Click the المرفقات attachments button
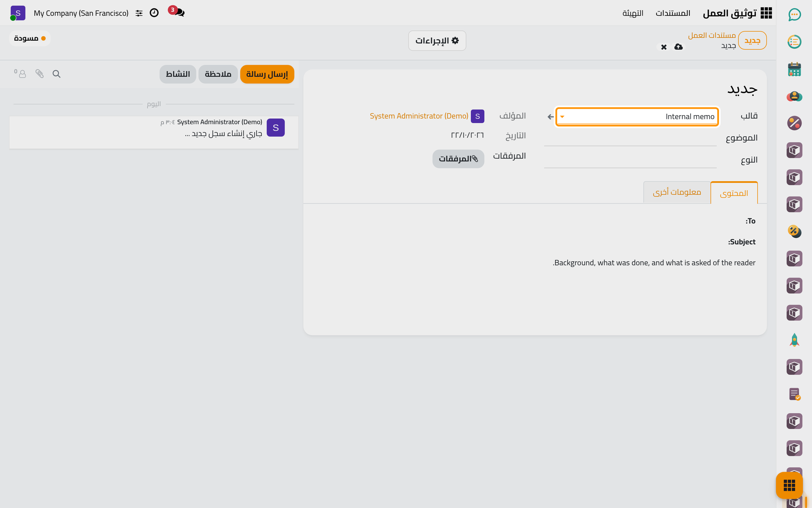 [458, 159]
